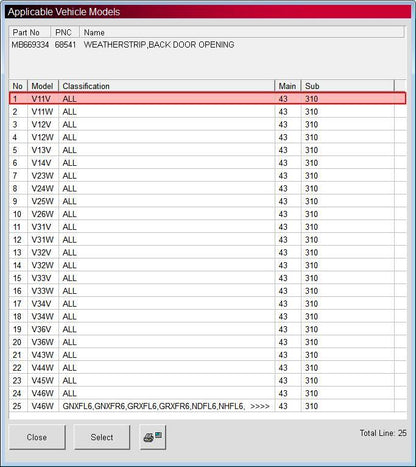Select row 16 with model V33W
This screenshot has width=416, height=467.
click(207, 291)
